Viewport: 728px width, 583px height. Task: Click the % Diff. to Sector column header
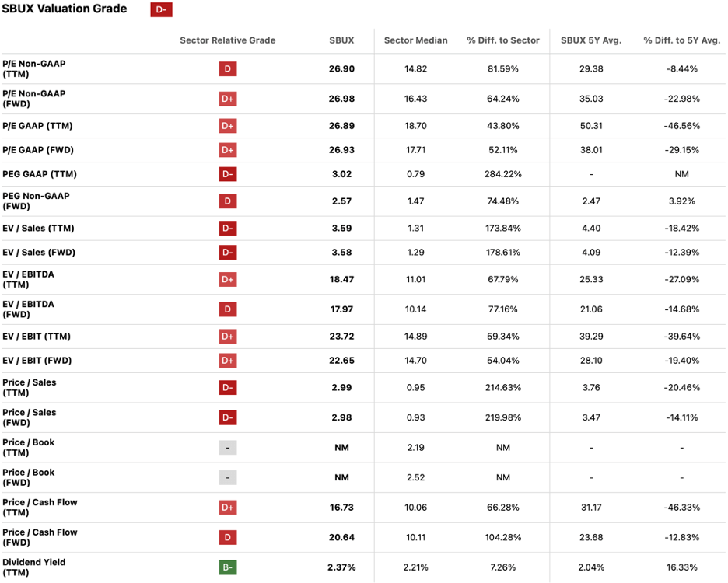point(503,40)
